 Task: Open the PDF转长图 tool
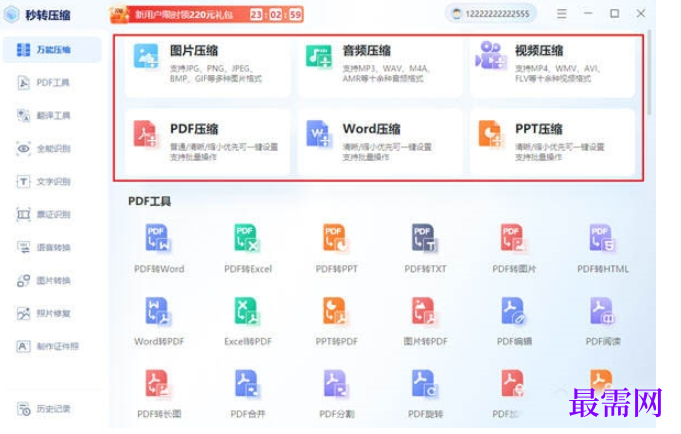(x=159, y=394)
